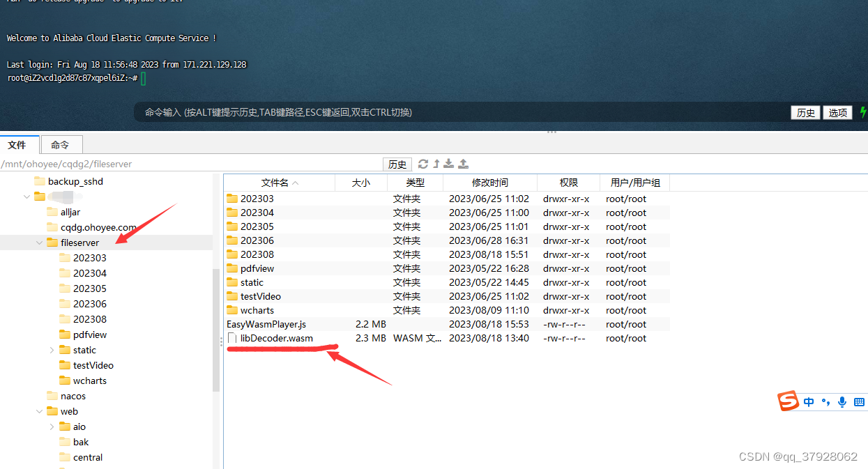This screenshot has height=469, width=868.
Task: Click the terminal prompt line root@iZ2vcd1g2d87c87xqpel6iZ
Action: (73, 78)
